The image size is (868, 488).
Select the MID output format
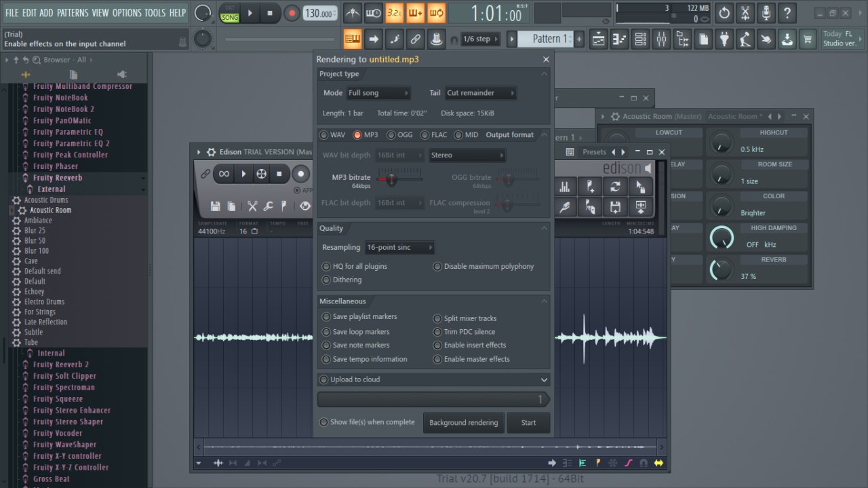point(467,135)
